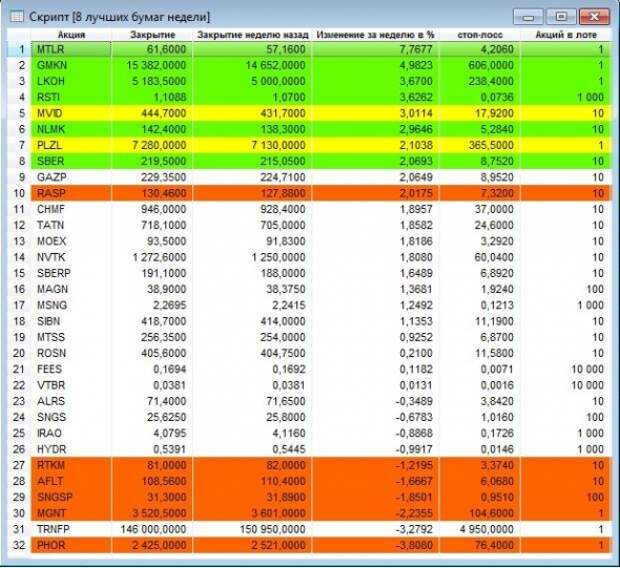Select the LKOH ticker cell
The image size is (620, 568).
[x=71, y=81]
